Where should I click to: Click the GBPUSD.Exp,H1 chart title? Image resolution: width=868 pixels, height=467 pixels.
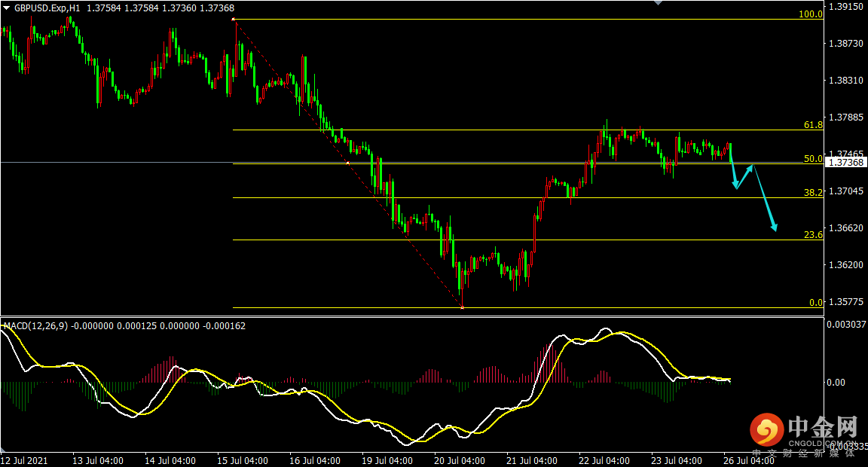pyautogui.click(x=47, y=8)
